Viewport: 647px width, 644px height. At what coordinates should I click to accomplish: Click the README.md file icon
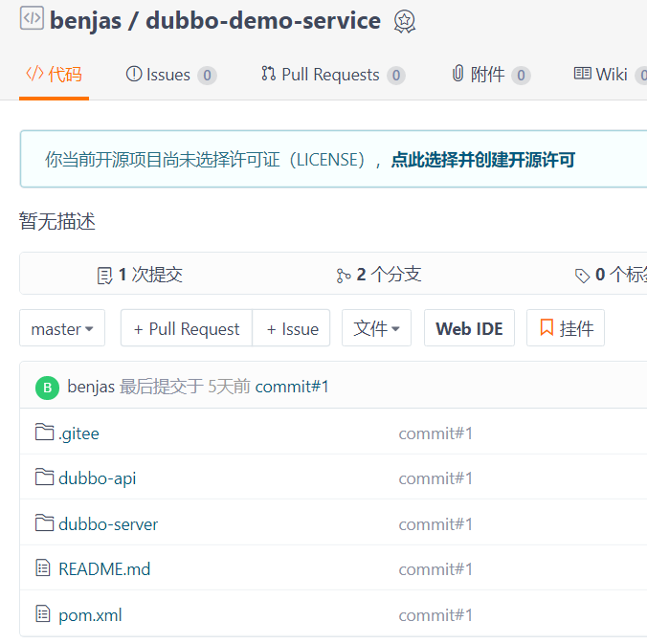(43, 568)
